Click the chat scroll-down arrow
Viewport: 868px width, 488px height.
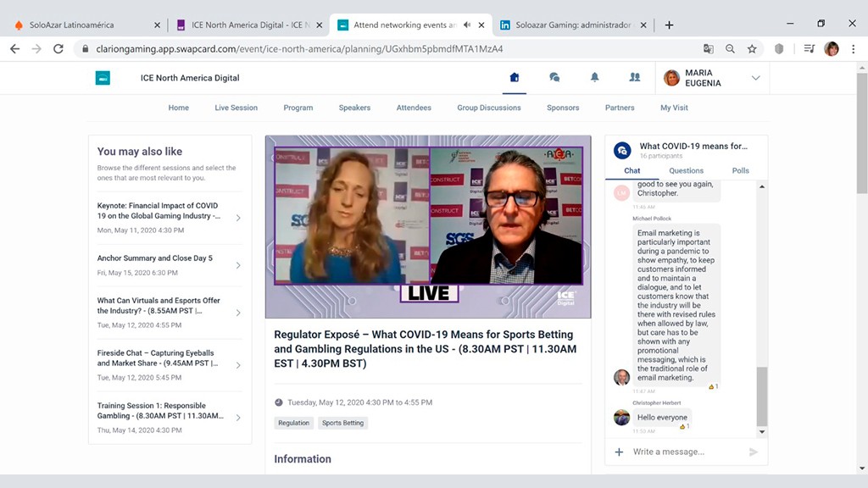(762, 432)
